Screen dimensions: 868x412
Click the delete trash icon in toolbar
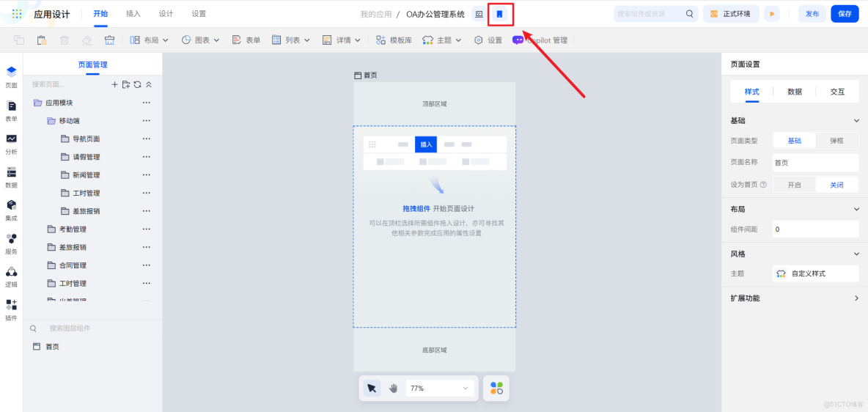(65, 40)
